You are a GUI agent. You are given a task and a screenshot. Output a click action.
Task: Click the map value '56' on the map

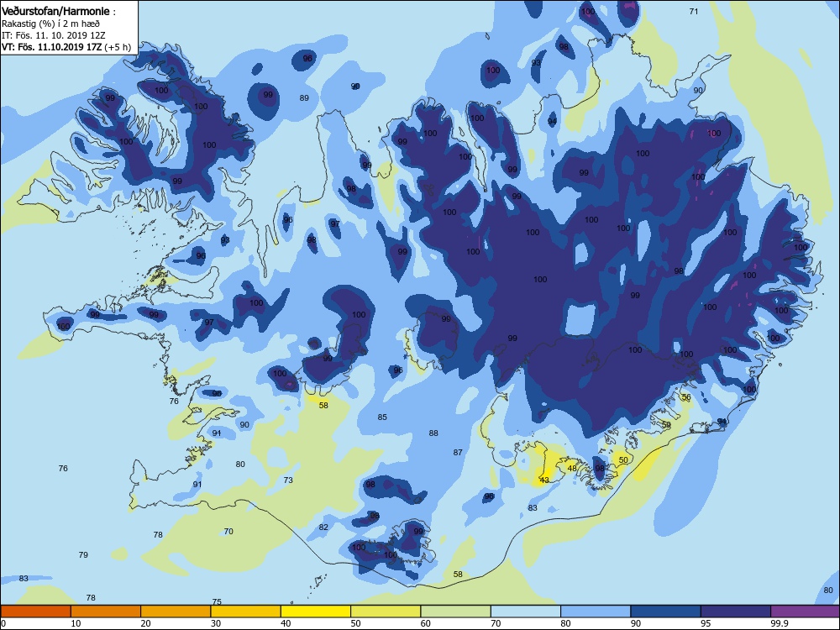click(686, 397)
